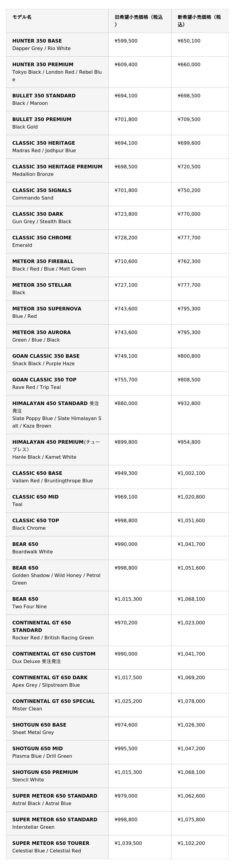Select the METEOR 350 FIREBALL model name
Image resolution: width=240 pixels, height=868 pixels.
[43, 262]
